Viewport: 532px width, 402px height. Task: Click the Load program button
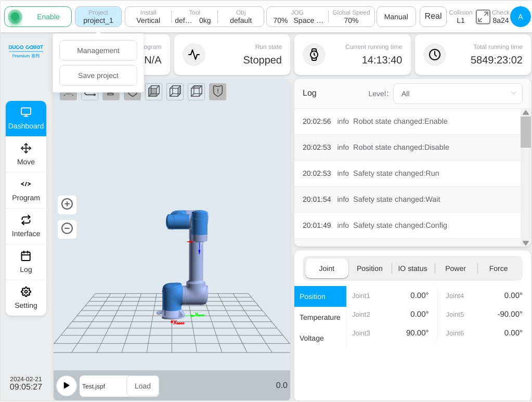142,386
